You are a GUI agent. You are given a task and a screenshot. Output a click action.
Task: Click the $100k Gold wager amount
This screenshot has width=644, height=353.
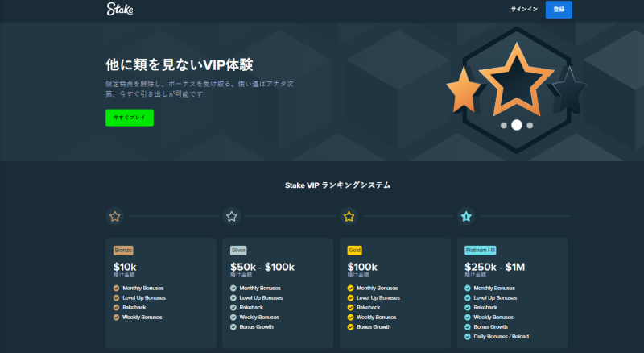point(362,267)
